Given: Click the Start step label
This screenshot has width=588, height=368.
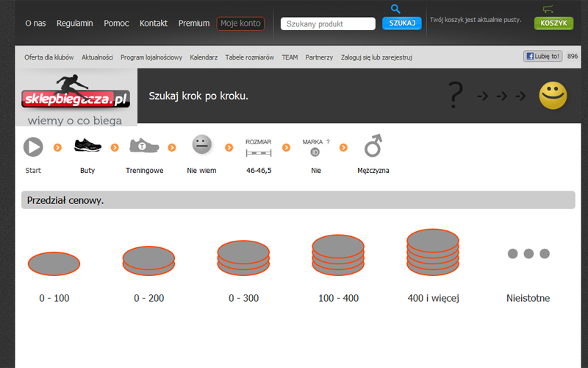Looking at the screenshot, I should coord(33,171).
